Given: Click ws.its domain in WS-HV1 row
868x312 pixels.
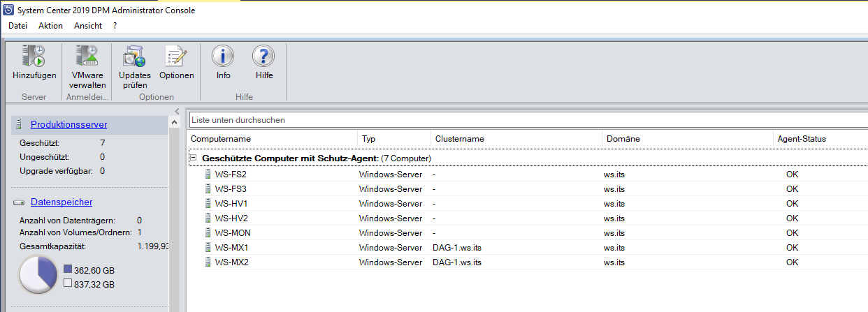Looking at the screenshot, I should click(x=615, y=203).
